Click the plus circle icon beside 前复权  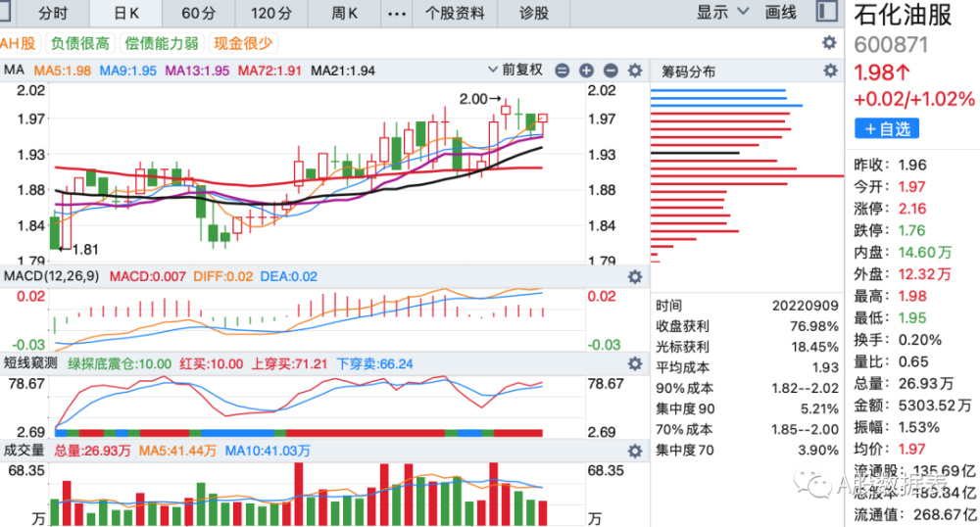tap(586, 71)
